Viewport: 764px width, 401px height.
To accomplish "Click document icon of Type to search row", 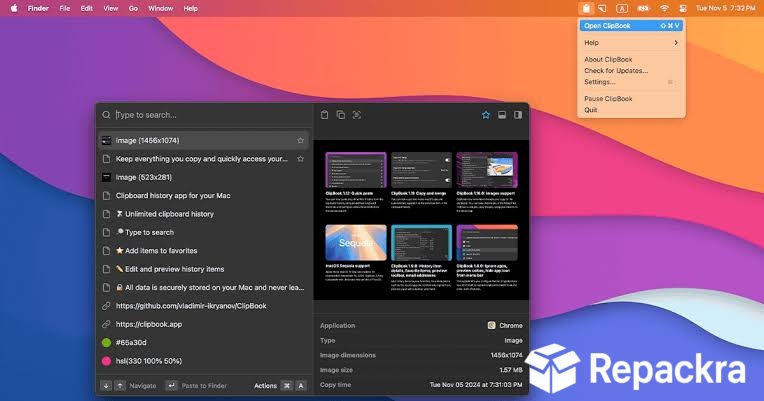I will (106, 232).
